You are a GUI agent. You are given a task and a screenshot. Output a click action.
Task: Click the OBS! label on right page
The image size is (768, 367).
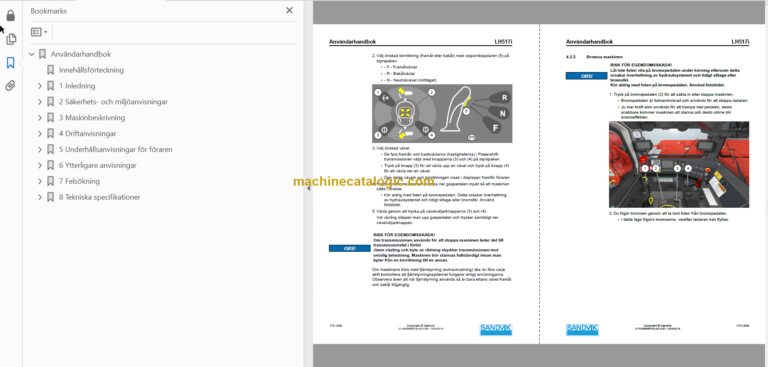pyautogui.click(x=586, y=76)
